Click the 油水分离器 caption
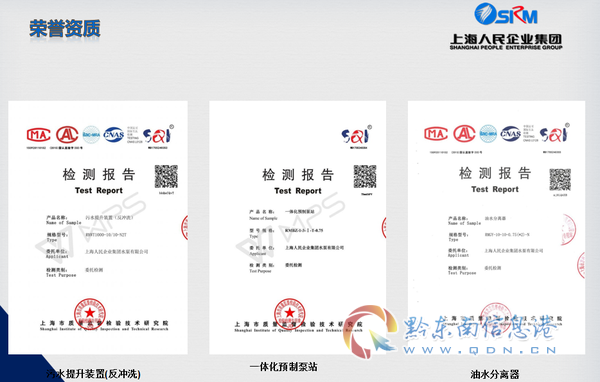 (495, 374)
